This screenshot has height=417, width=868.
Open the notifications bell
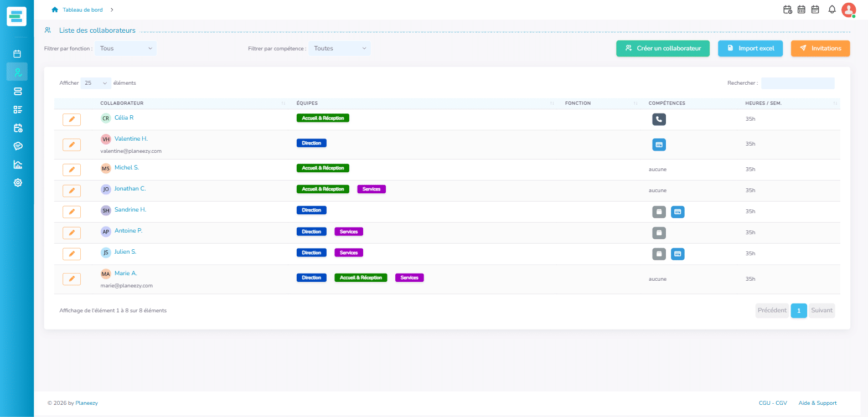831,9
